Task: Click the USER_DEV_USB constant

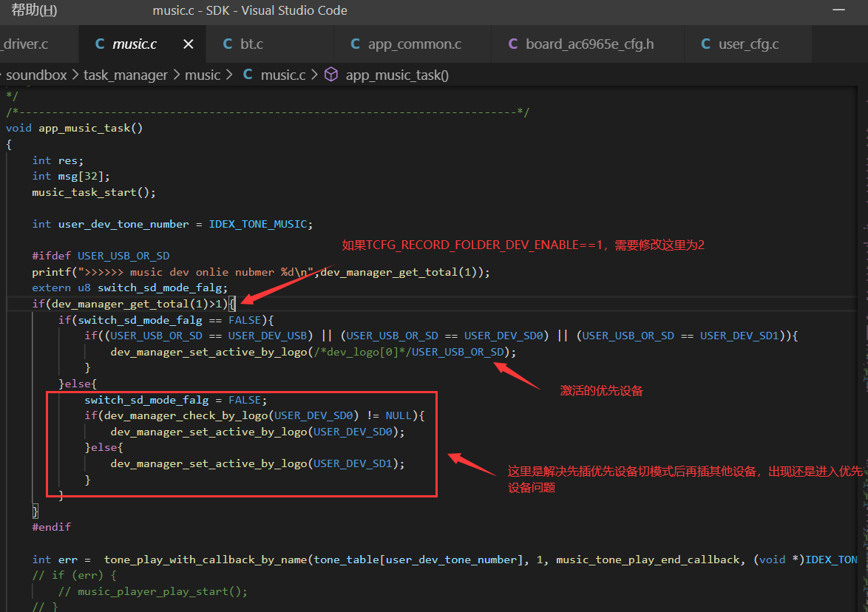Action: click(x=268, y=336)
